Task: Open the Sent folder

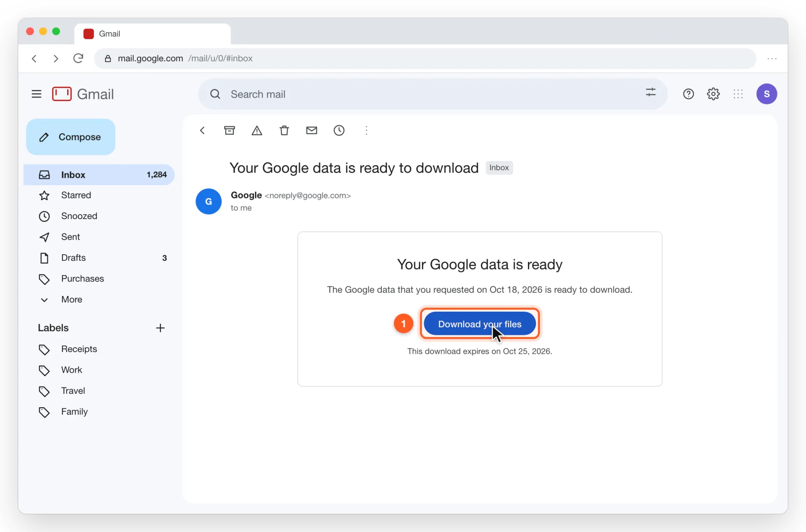Action: click(x=99, y=237)
